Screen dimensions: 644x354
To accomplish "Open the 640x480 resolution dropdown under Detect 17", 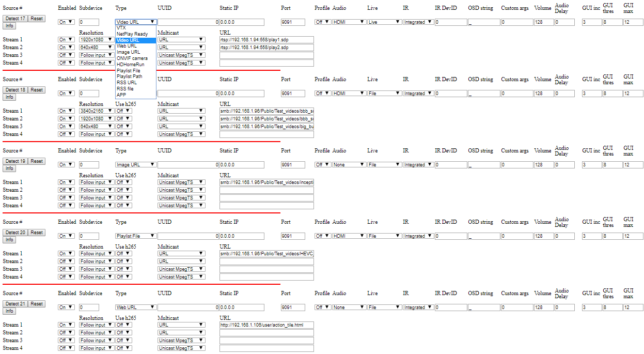I will pos(96,48).
